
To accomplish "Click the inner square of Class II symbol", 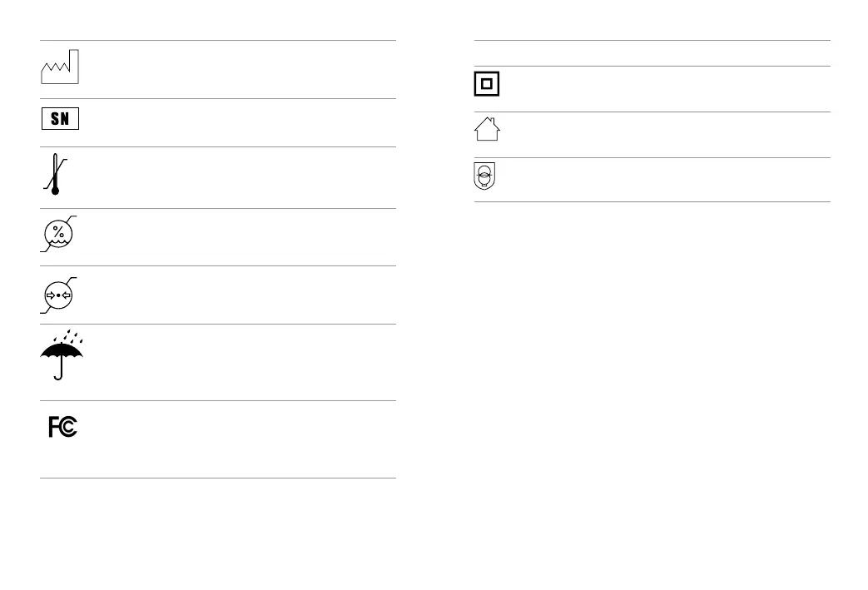I will tap(487, 83).
